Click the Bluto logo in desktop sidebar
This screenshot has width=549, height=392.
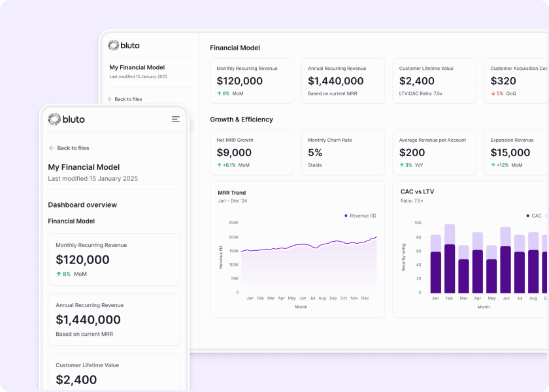(x=124, y=46)
